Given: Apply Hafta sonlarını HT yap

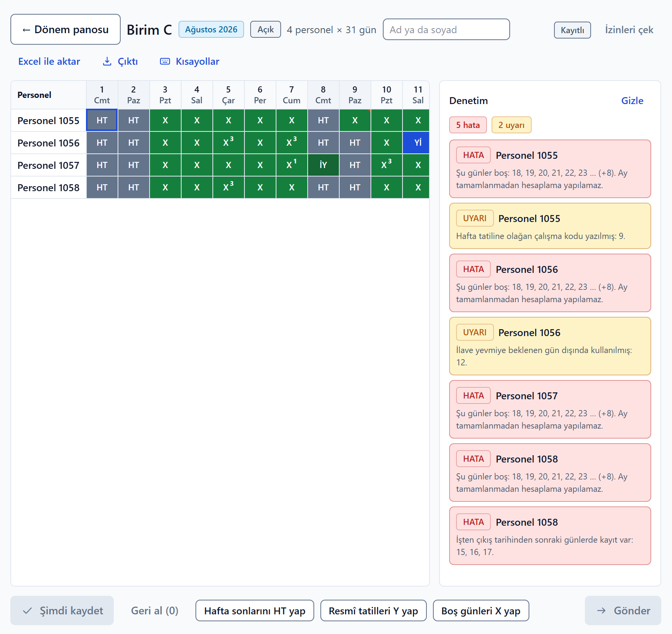Looking at the screenshot, I should (255, 610).
